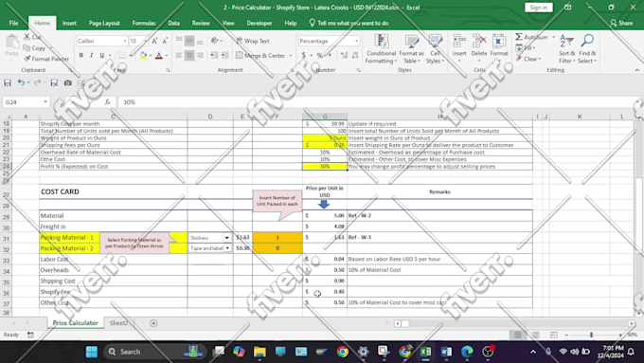644x363 pixels.
Task: Switch to the Sheet2 tab
Action: (x=118, y=323)
